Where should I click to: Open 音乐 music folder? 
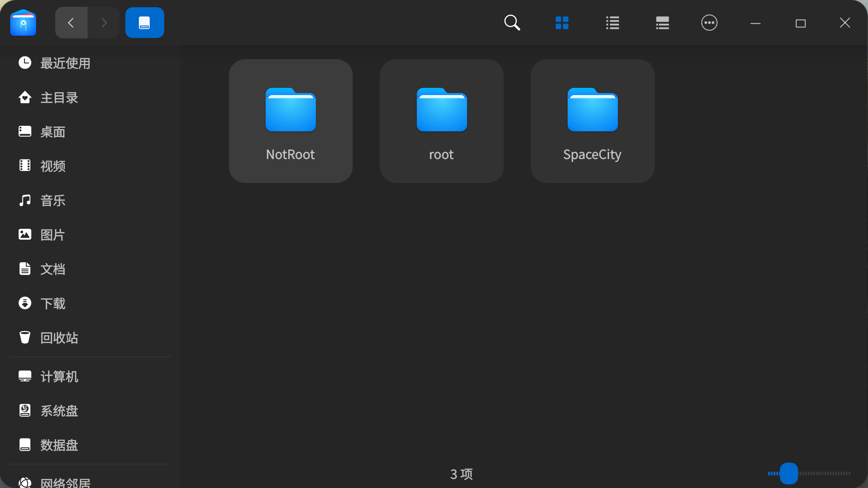[x=90, y=201]
